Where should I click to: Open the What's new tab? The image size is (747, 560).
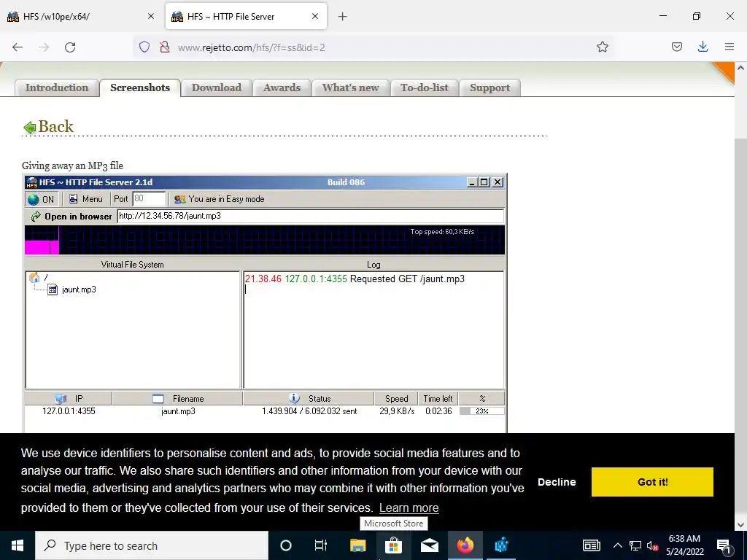(351, 87)
